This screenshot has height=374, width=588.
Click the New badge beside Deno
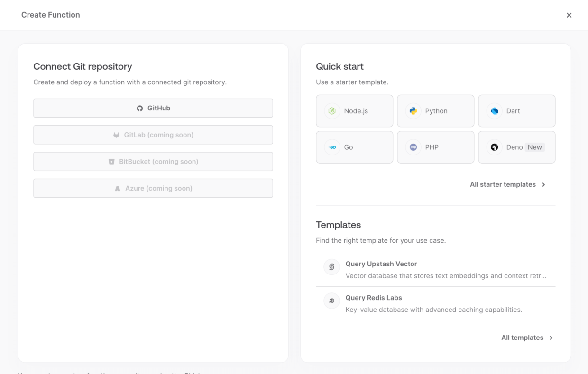(534, 147)
